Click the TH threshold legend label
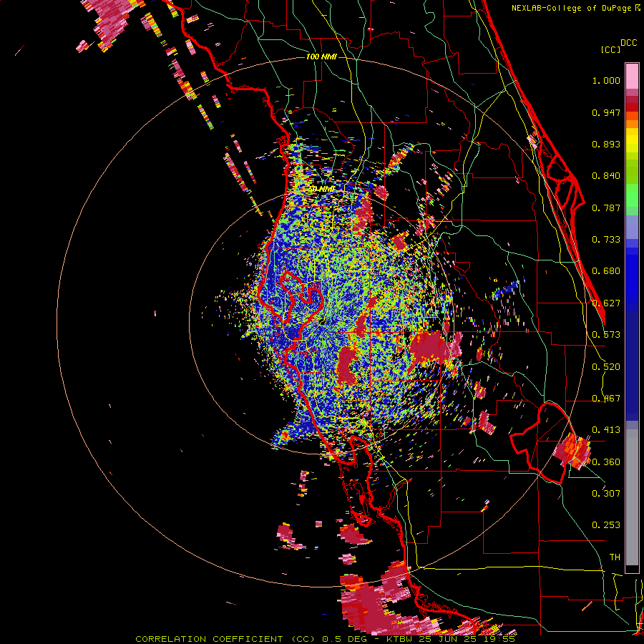 pos(615,557)
